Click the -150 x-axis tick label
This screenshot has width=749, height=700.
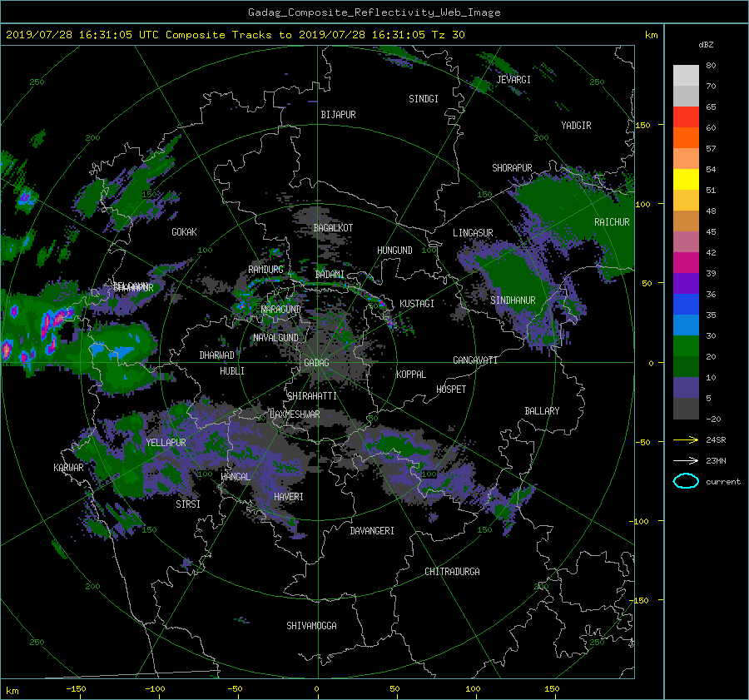point(76,688)
